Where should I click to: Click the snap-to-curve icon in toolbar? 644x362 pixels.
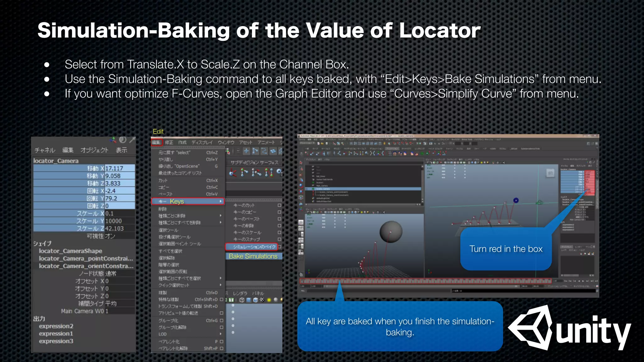point(255,151)
